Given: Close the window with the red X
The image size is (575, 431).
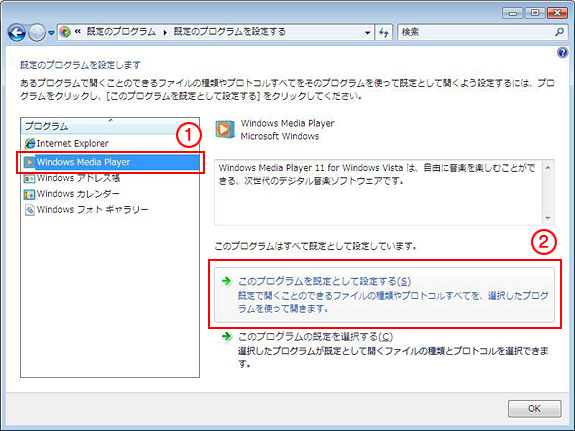Looking at the screenshot, I should pos(557,13).
